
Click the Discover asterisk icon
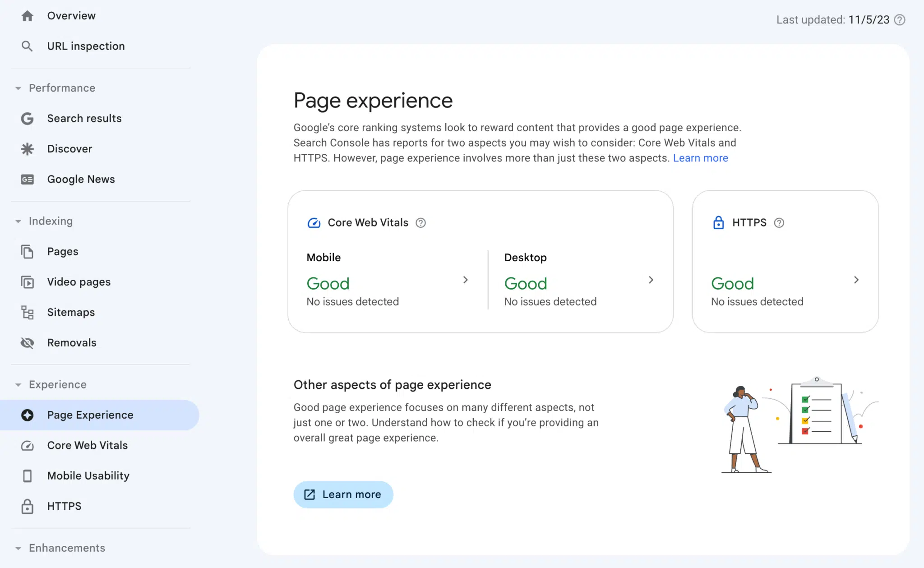27,148
